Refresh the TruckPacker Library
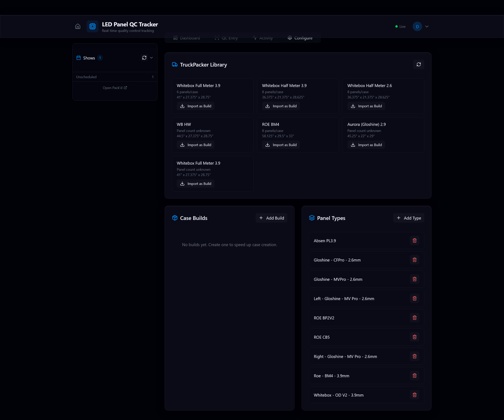Viewport: 504px width, 420px height. [x=419, y=65]
